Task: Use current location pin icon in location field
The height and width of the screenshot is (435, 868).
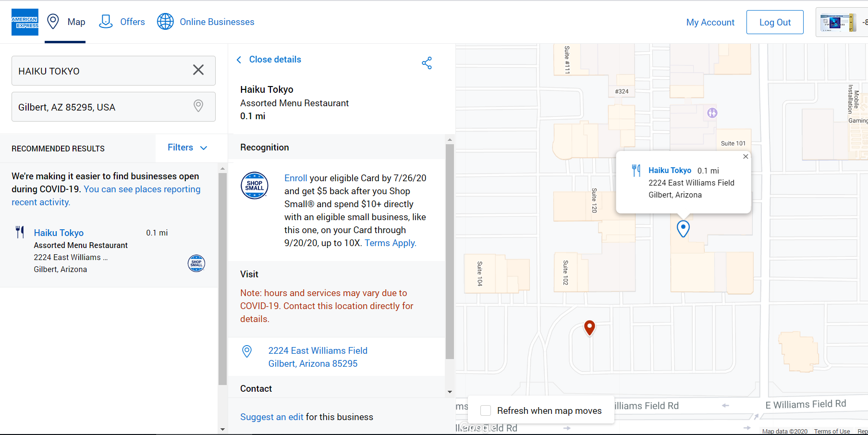Action: pos(198,106)
